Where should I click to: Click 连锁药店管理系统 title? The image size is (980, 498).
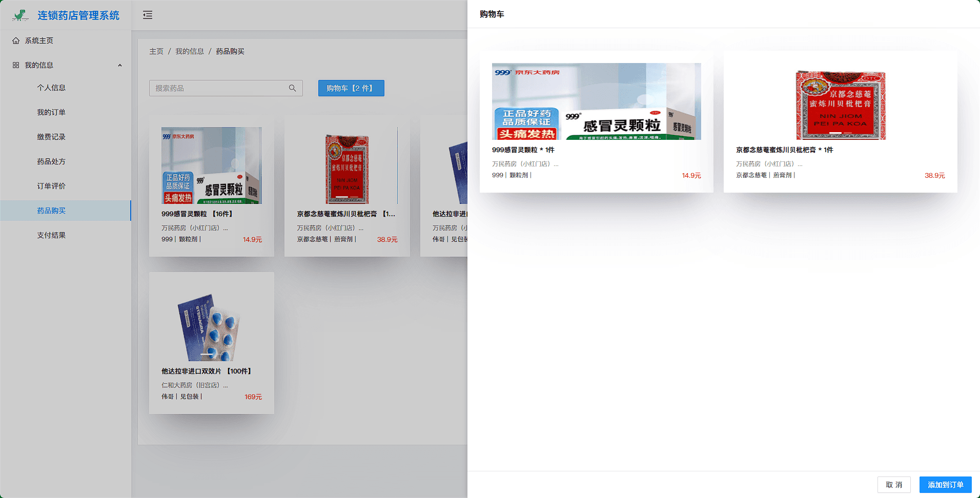(x=78, y=15)
